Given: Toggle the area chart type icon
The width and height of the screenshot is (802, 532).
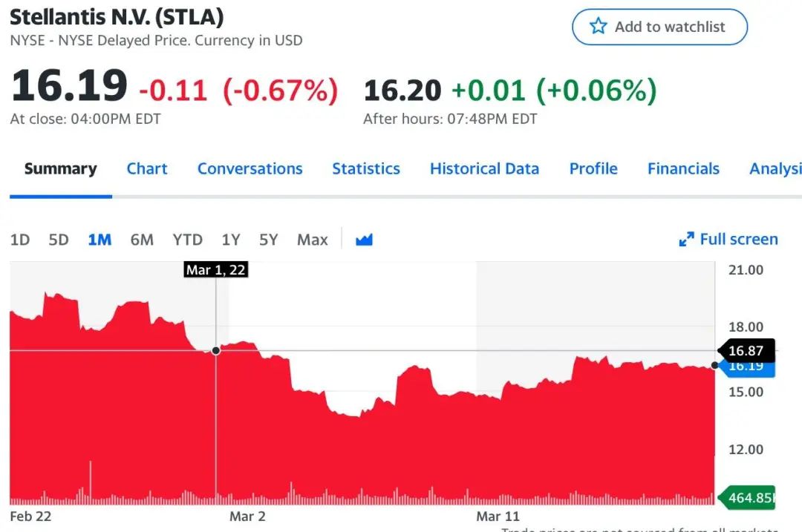Looking at the screenshot, I should [x=364, y=240].
